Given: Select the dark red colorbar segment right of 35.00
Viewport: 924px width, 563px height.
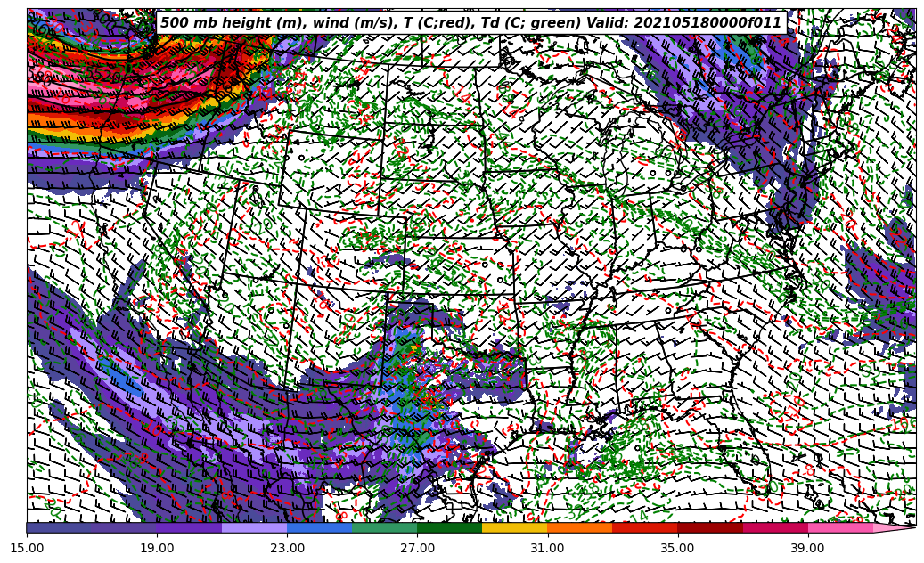Looking at the screenshot, I should pyautogui.click(x=710, y=527).
